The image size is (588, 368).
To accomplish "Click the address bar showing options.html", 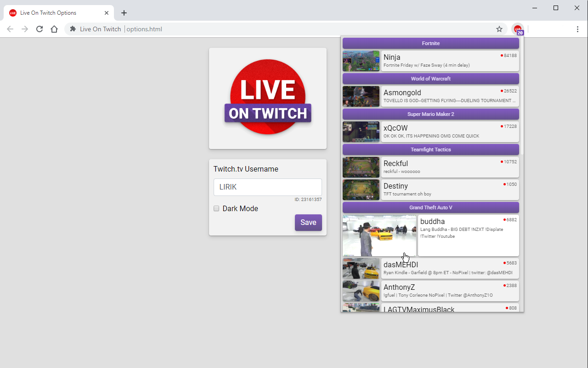I will pyautogui.click(x=285, y=29).
